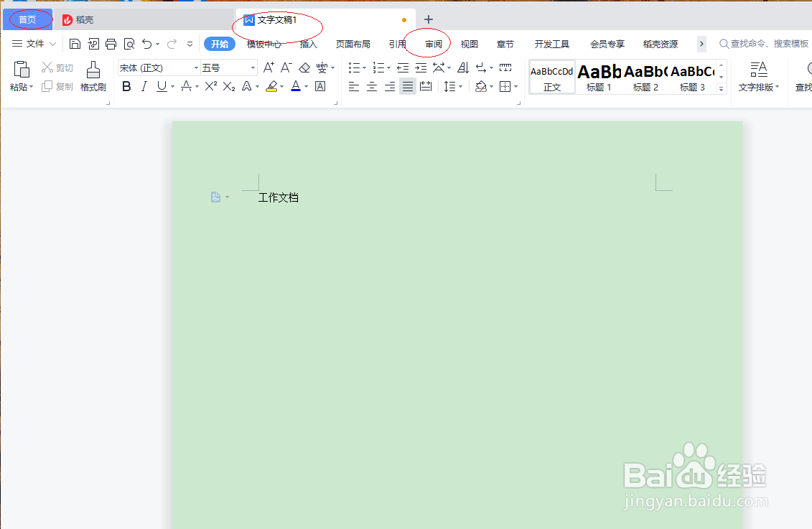Click the phonetic guide (wén) icon

click(322, 67)
